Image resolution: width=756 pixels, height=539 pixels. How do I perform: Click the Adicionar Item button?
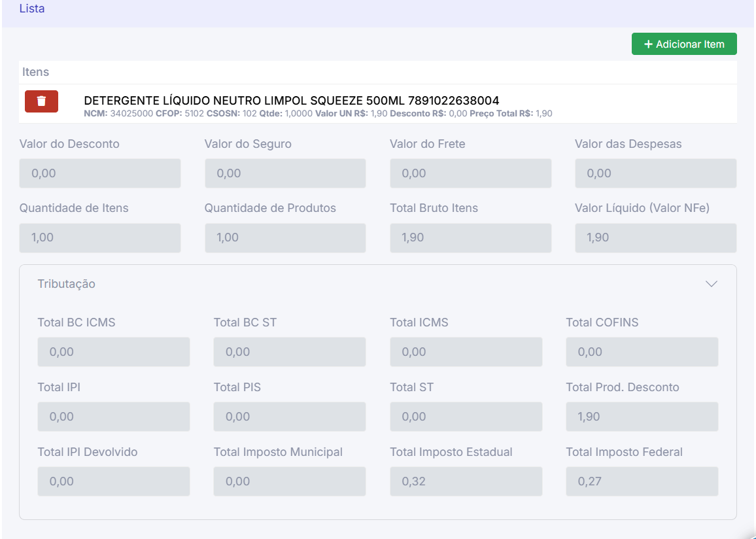683,44
